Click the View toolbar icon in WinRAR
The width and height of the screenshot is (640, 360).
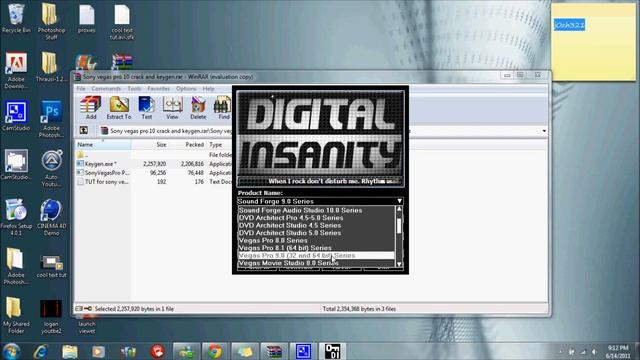(172, 108)
